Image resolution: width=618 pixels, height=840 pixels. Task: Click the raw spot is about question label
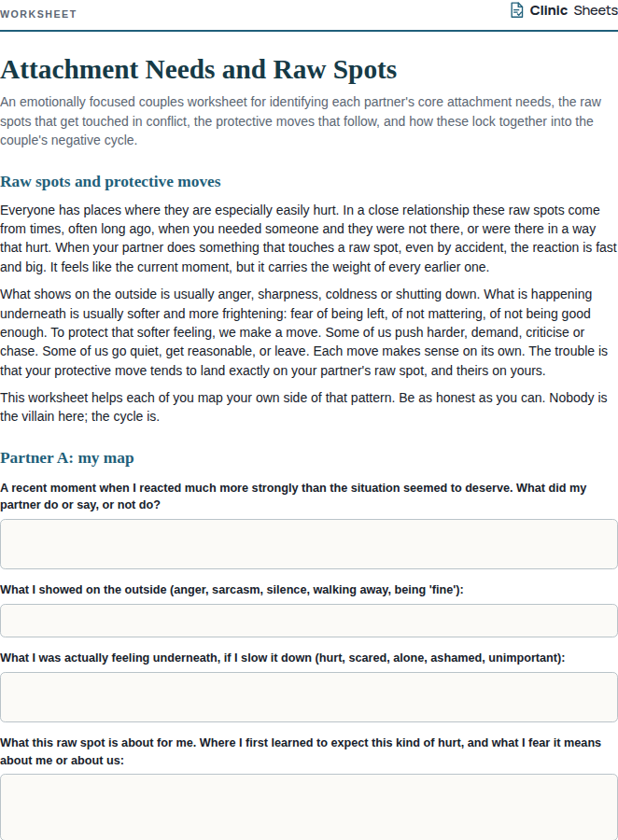301,751
